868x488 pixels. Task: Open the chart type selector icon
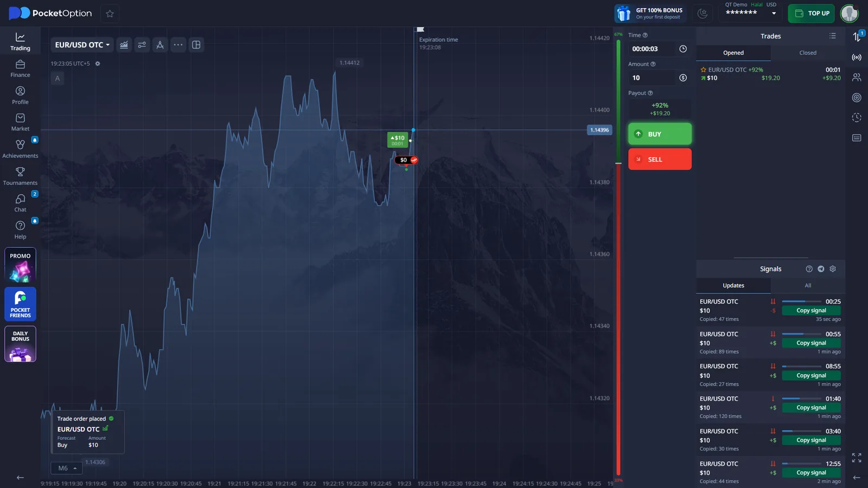[x=124, y=45]
